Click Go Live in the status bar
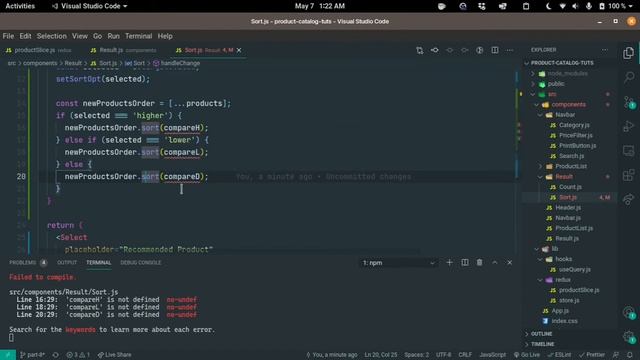Viewport: 640px width, 360px height. [x=527, y=355]
